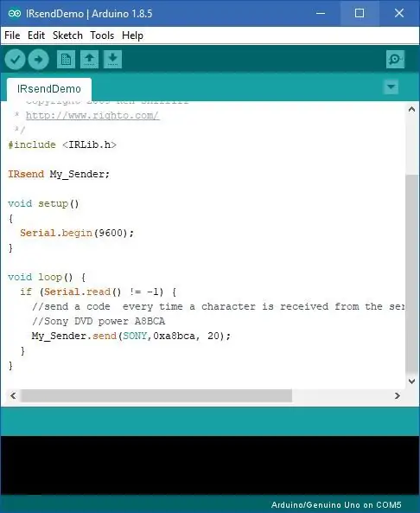This screenshot has width=420, height=513.
Task: Click the Serial.begin(9600); line
Action: [x=77, y=233]
